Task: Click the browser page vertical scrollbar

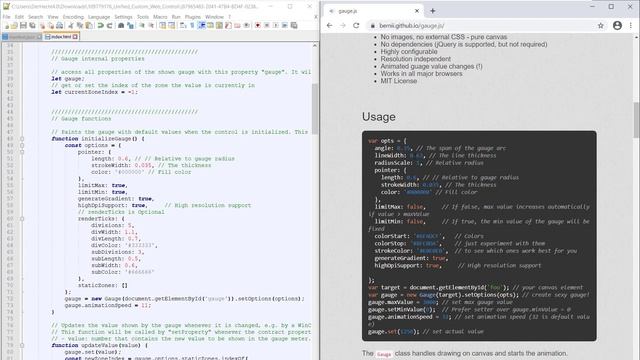Action: point(637,120)
